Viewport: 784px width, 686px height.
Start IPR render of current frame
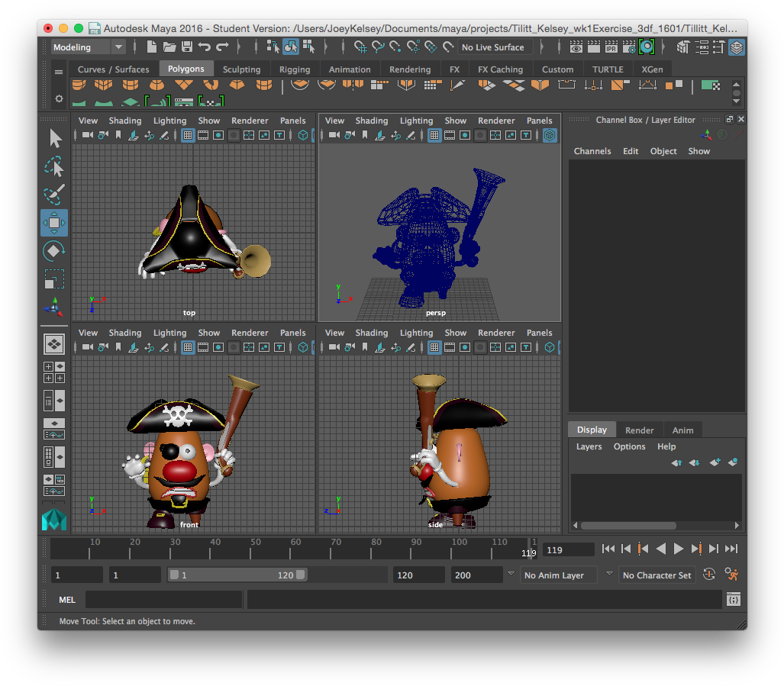(x=611, y=47)
